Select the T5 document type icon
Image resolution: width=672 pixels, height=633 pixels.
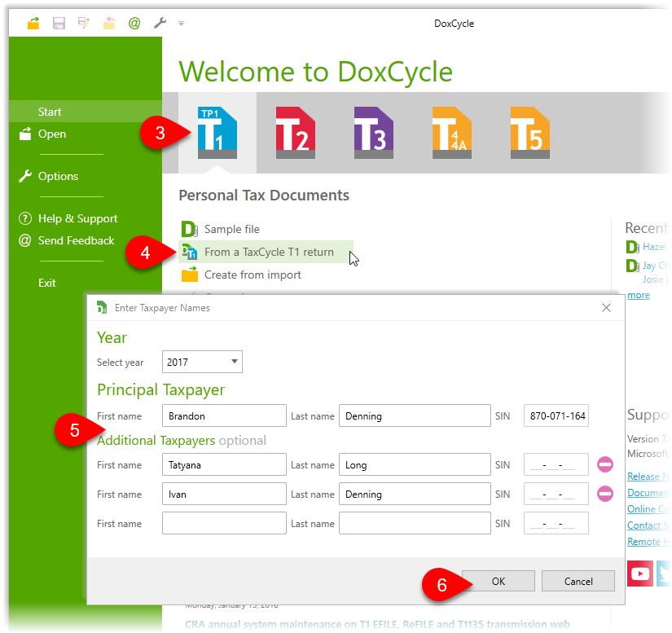coord(529,133)
